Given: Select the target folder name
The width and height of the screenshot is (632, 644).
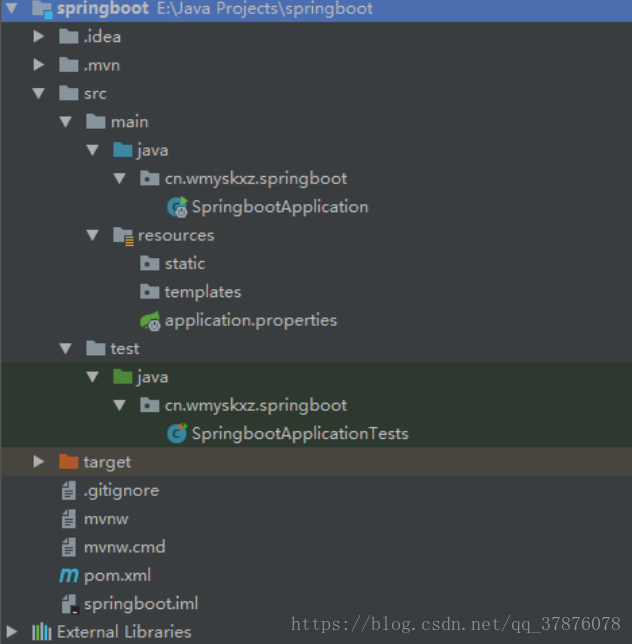Looking at the screenshot, I should (107, 462).
